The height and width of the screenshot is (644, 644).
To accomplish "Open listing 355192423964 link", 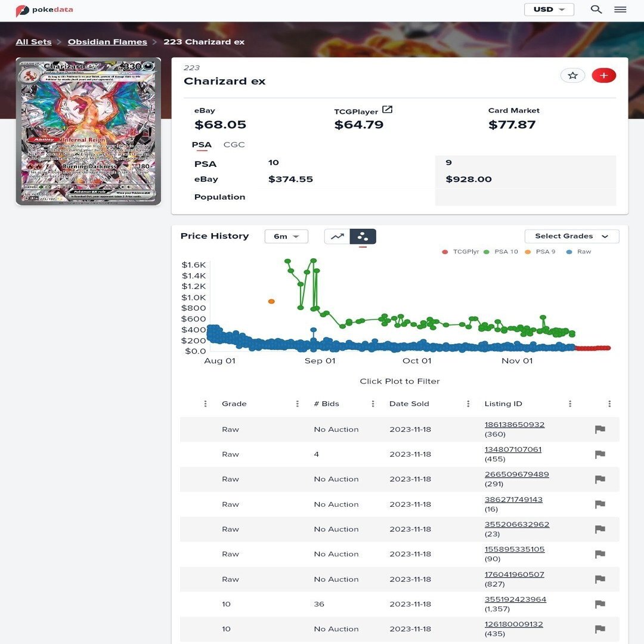I will [x=515, y=599].
